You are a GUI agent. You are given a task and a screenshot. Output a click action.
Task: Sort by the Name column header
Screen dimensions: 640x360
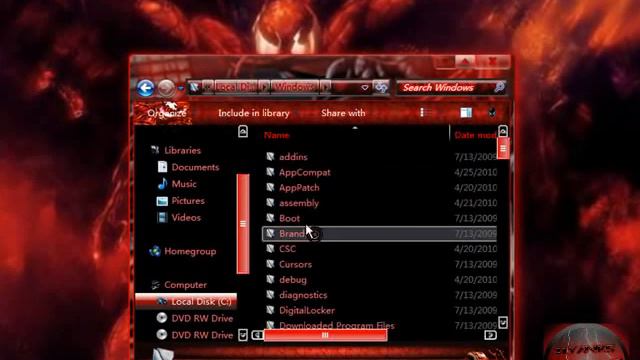coord(277,135)
